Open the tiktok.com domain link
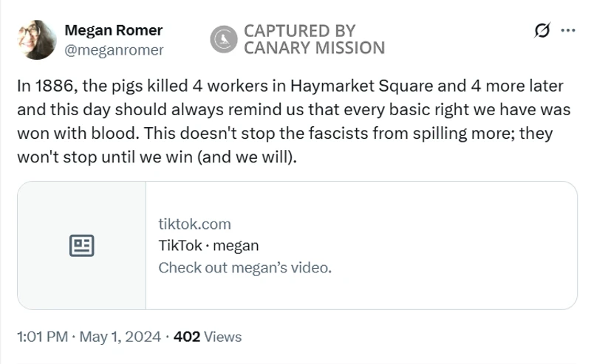 pyautogui.click(x=194, y=224)
